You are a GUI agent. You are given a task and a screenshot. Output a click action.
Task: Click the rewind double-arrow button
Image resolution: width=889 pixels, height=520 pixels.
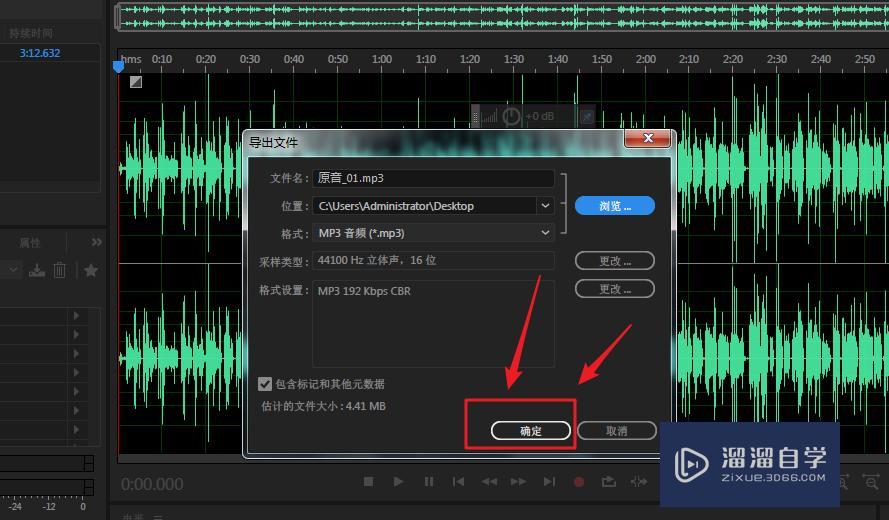coord(489,481)
